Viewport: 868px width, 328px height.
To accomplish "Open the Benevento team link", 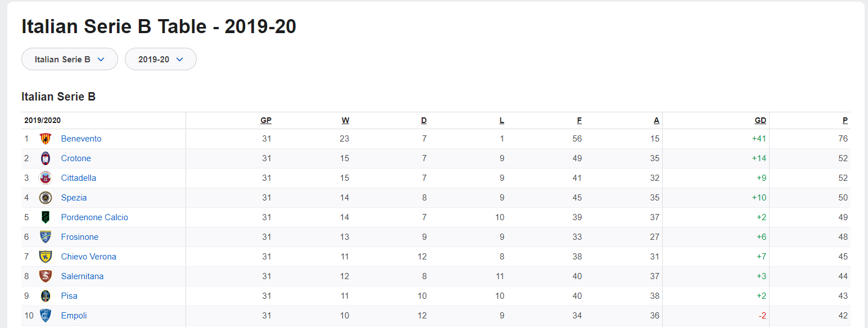I will [x=81, y=139].
